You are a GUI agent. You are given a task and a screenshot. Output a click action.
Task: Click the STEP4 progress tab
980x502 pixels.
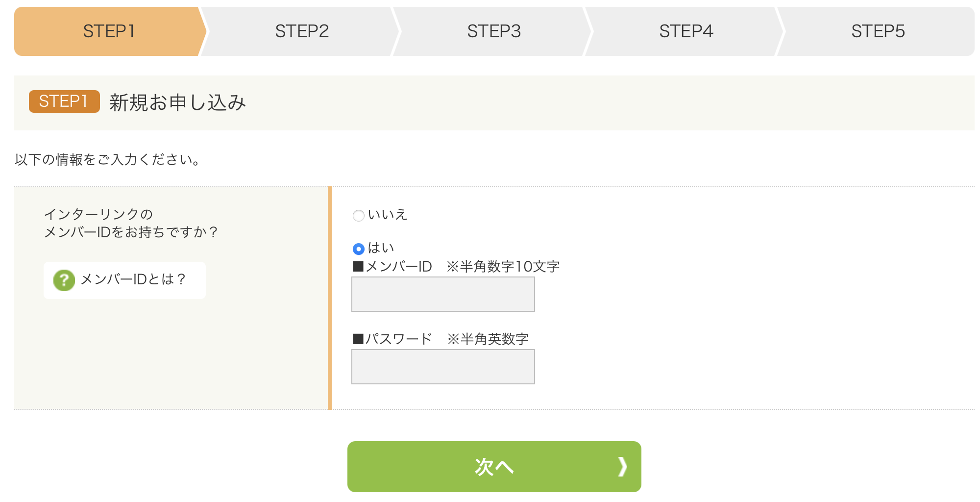(x=686, y=31)
